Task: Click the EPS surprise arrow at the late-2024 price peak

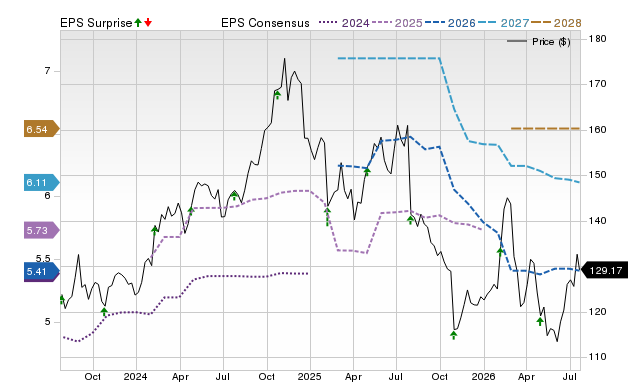Action: [277, 95]
